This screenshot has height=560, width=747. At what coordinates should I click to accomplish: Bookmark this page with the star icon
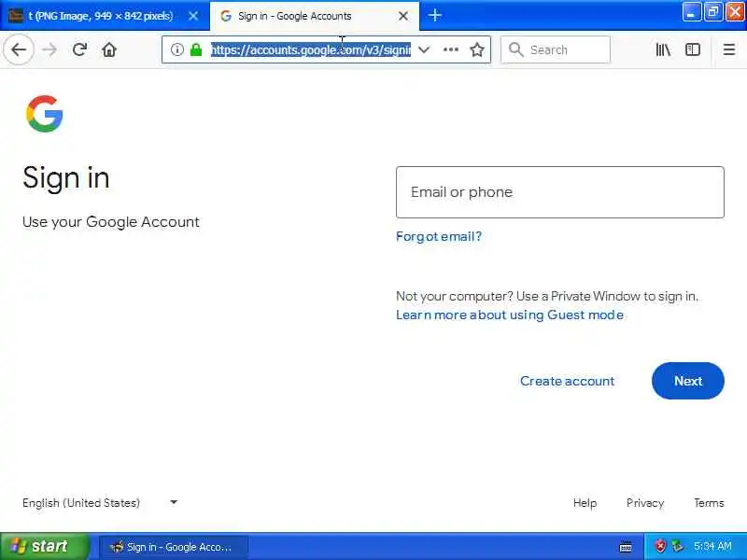[x=477, y=49]
